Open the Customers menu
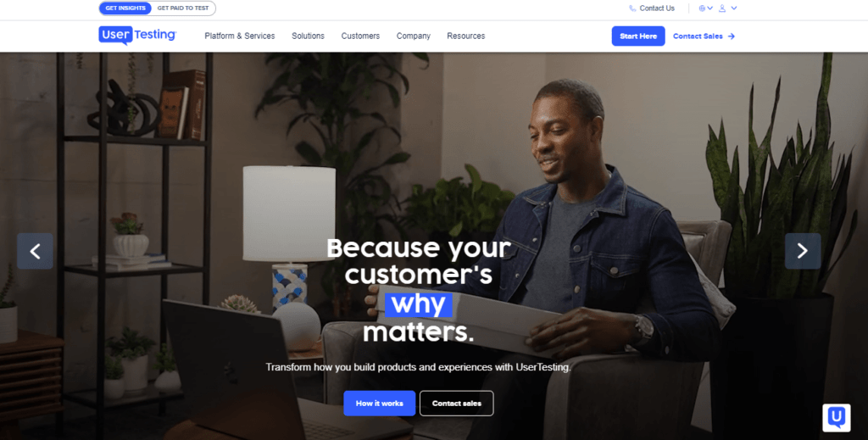The width and height of the screenshot is (868, 440). point(360,36)
